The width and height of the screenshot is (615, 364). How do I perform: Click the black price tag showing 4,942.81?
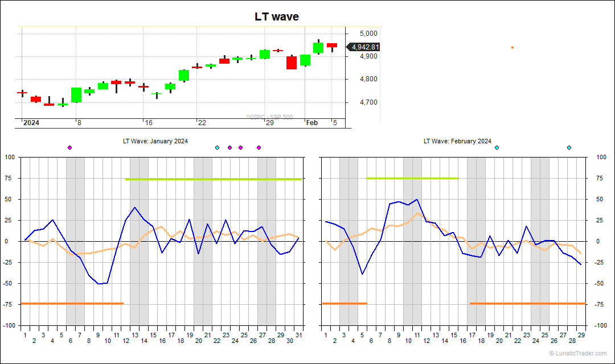(x=365, y=48)
